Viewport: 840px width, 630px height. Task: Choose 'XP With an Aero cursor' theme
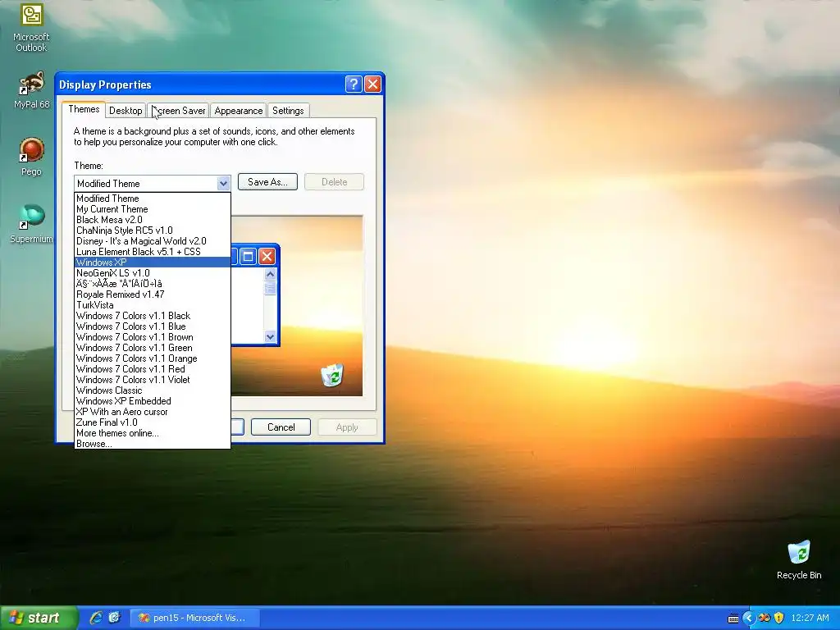(x=153, y=412)
